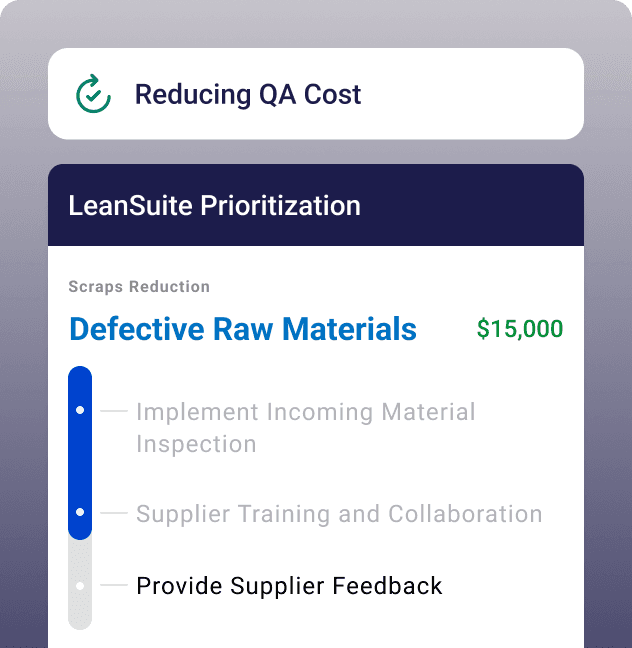Select the Provide Supplier Feedback step text

pos(289,585)
